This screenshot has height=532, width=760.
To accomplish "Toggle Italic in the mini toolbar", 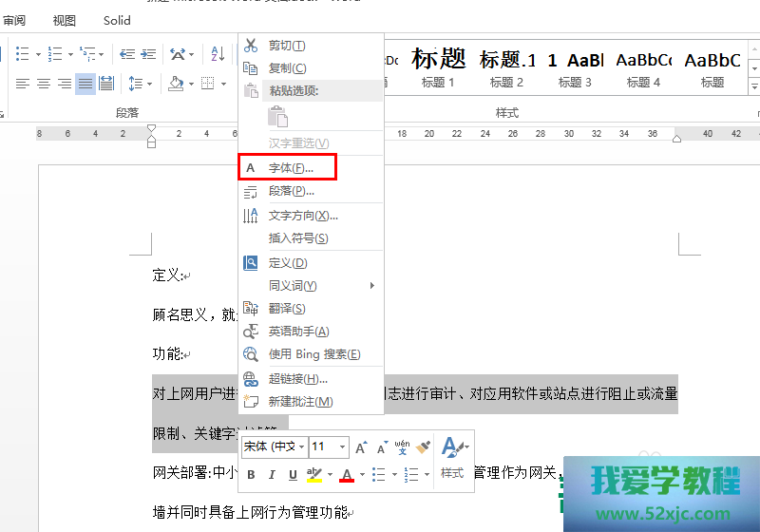I will [272, 474].
